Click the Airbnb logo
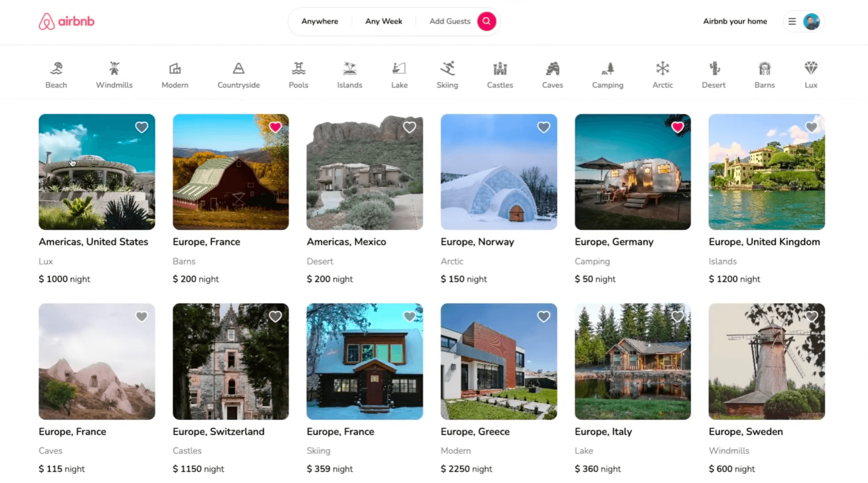The width and height of the screenshot is (868, 483). coord(67,21)
